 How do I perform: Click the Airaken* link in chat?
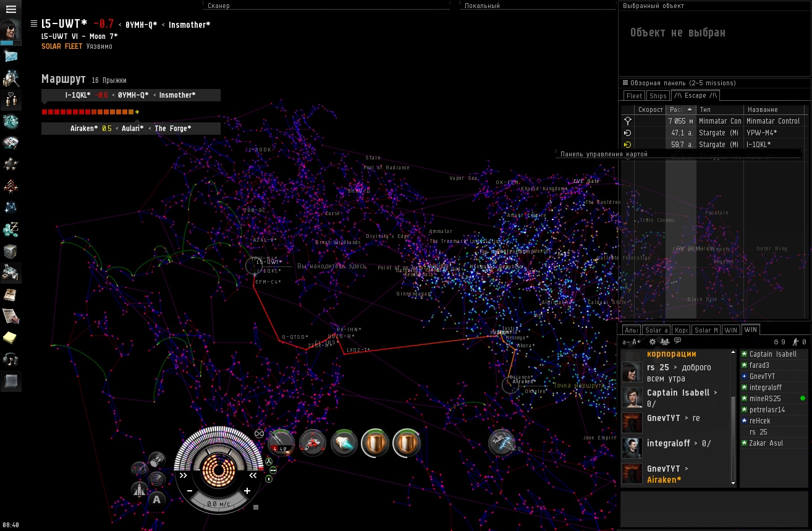(664, 480)
